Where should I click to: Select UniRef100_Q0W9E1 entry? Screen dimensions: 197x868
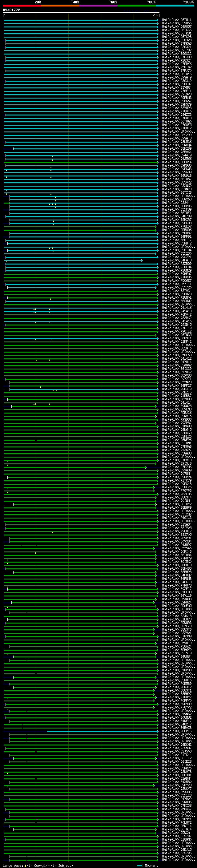[176, 338]
